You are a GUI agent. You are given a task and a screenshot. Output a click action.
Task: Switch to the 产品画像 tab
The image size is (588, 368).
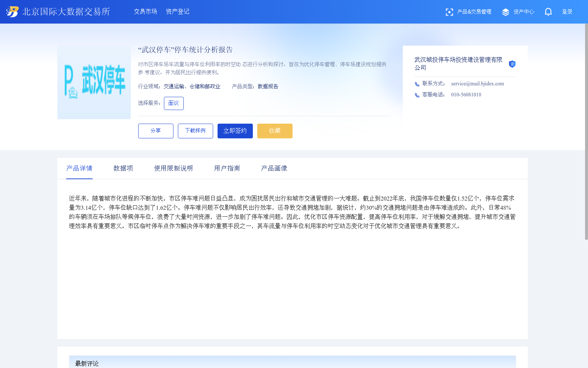click(274, 169)
